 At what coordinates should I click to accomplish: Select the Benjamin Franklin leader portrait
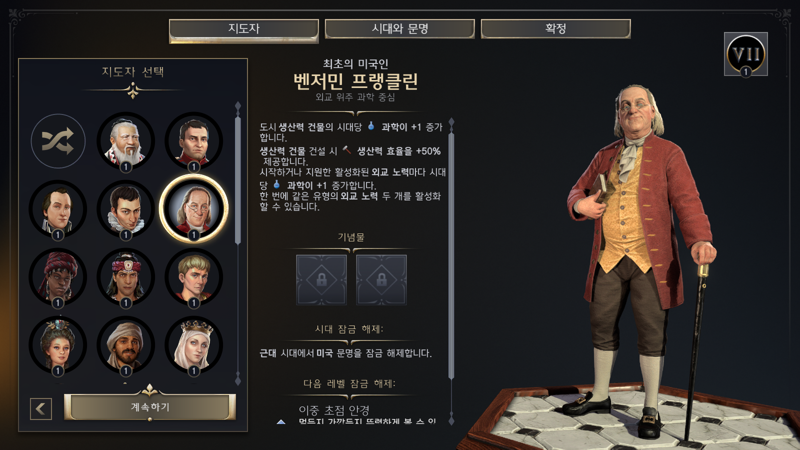[193, 209]
